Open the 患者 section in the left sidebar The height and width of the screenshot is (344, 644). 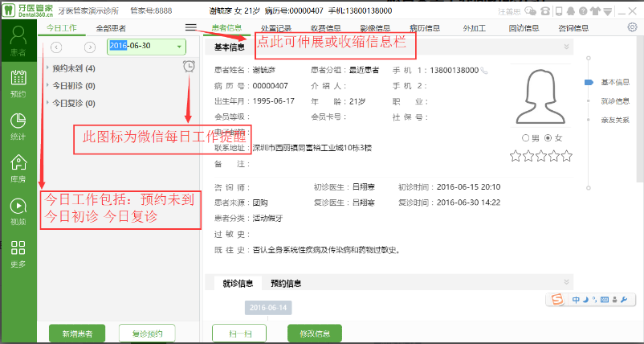pos(18,41)
